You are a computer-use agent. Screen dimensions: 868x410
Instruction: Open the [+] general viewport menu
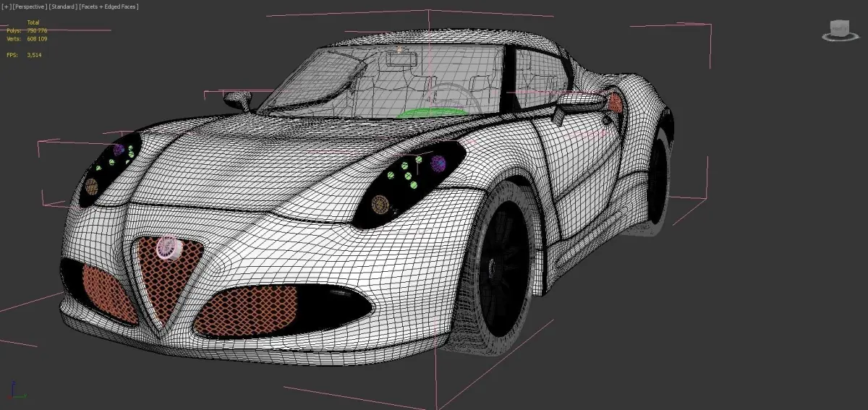[x=7, y=7]
